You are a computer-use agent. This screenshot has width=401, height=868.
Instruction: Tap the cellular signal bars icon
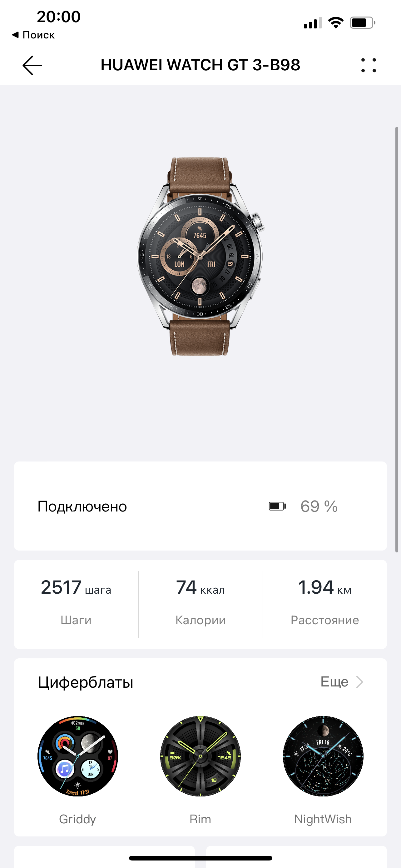tap(312, 23)
